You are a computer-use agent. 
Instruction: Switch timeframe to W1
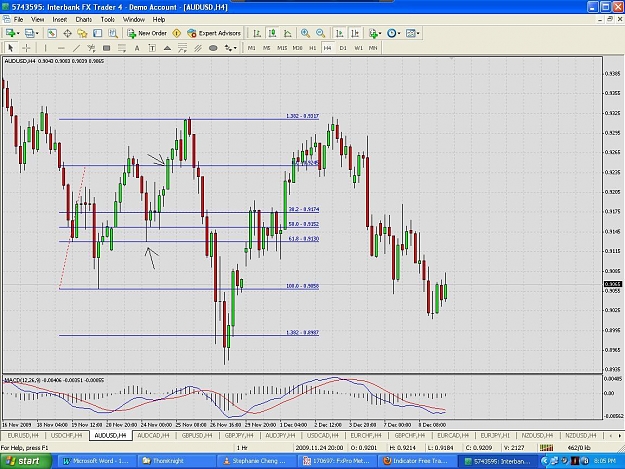pos(358,48)
